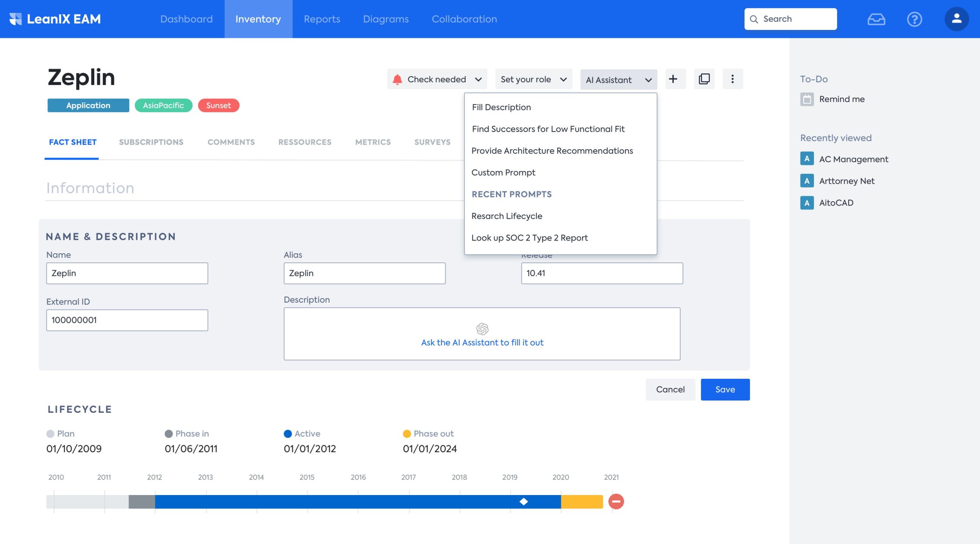
Task: Collapse the AI Assistant dropdown
Action: click(618, 80)
